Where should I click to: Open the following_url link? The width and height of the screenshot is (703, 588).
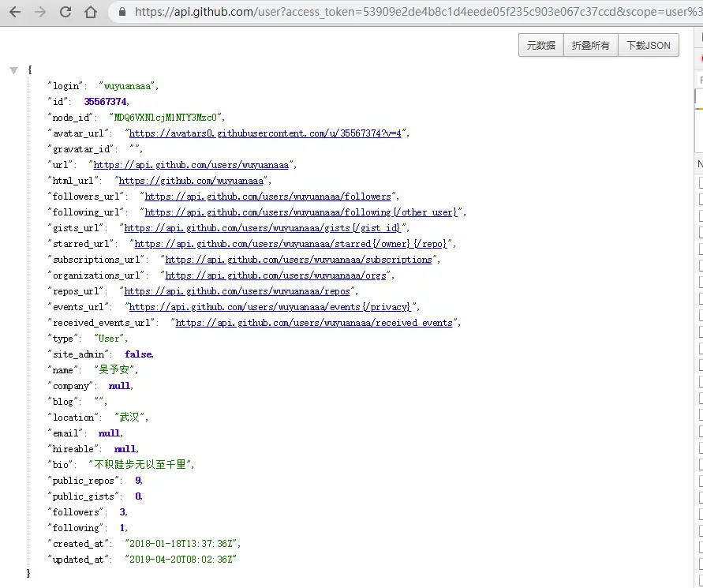pos(301,212)
